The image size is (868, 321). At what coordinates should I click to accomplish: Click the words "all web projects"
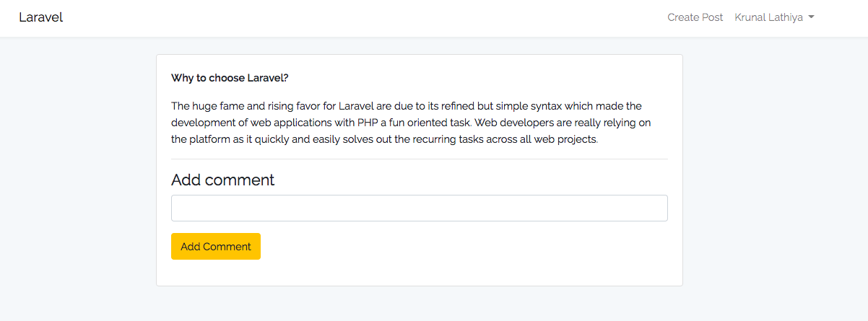(x=558, y=139)
